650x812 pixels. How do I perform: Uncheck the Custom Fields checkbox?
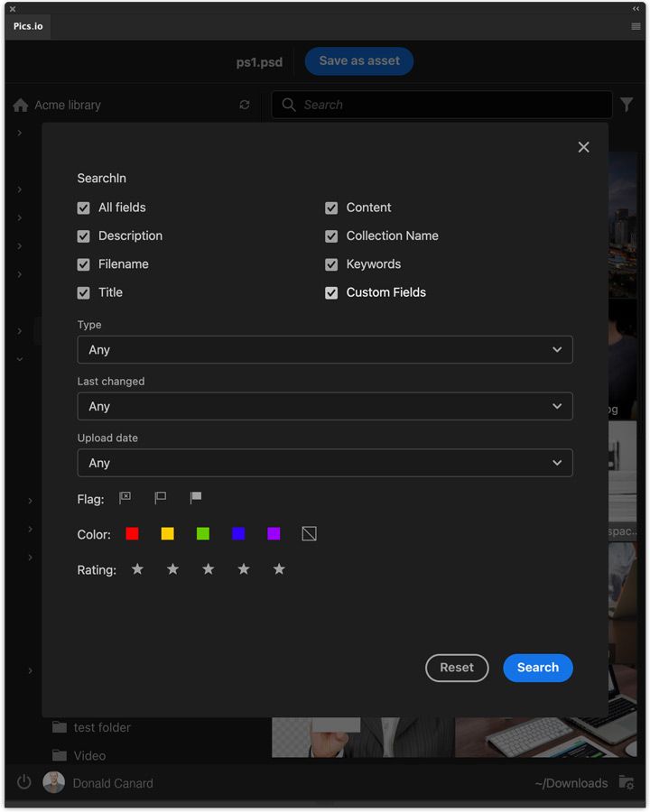(x=331, y=293)
